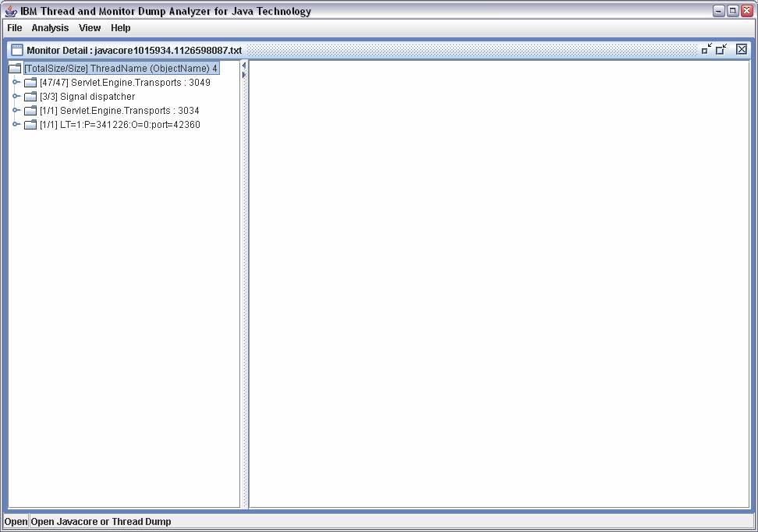Screen dimensions: 758x532
Task: Open the Analysis menu
Action: tap(50, 28)
